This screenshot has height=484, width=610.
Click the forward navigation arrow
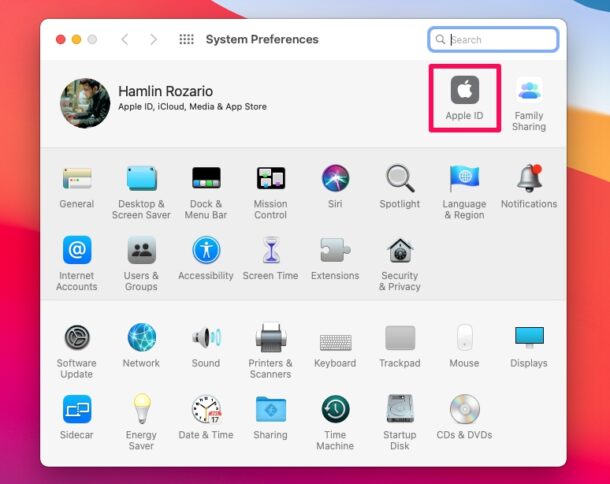point(154,39)
